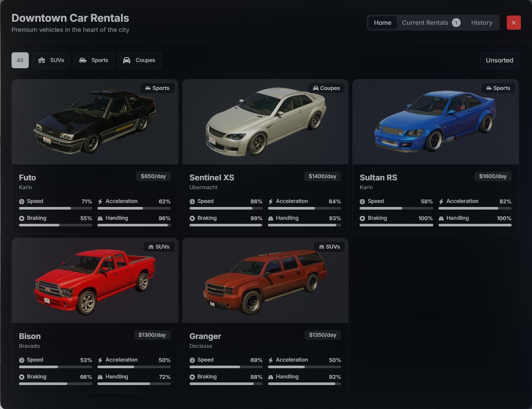Click the Bison acceleration bolt icon
The width and height of the screenshot is (532, 409).
(x=100, y=360)
